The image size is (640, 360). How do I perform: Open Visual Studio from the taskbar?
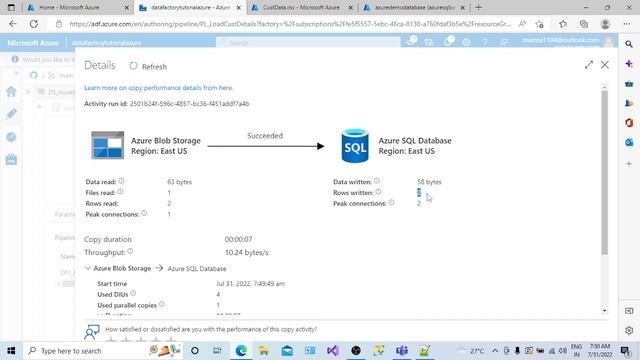[x=333, y=351]
